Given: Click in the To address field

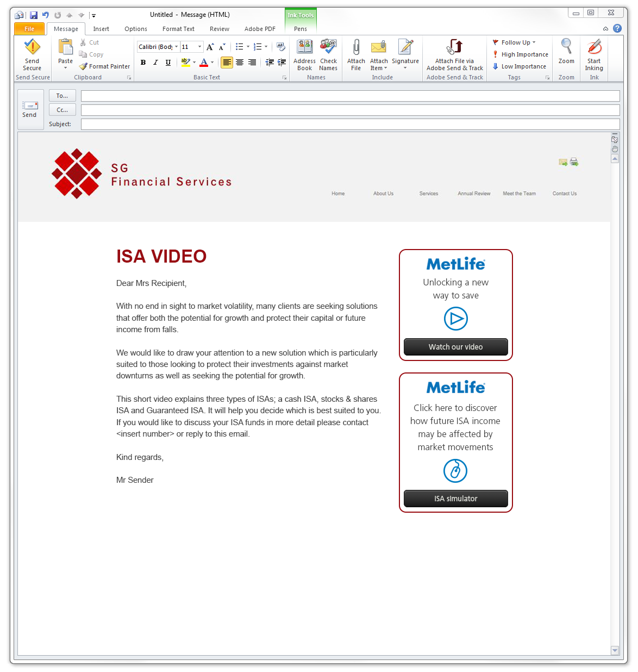Looking at the screenshot, I should click(351, 96).
